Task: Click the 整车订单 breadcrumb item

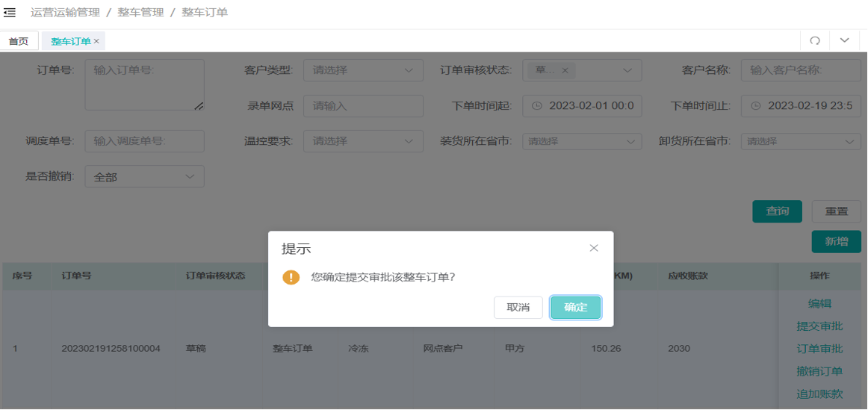Action: click(205, 12)
